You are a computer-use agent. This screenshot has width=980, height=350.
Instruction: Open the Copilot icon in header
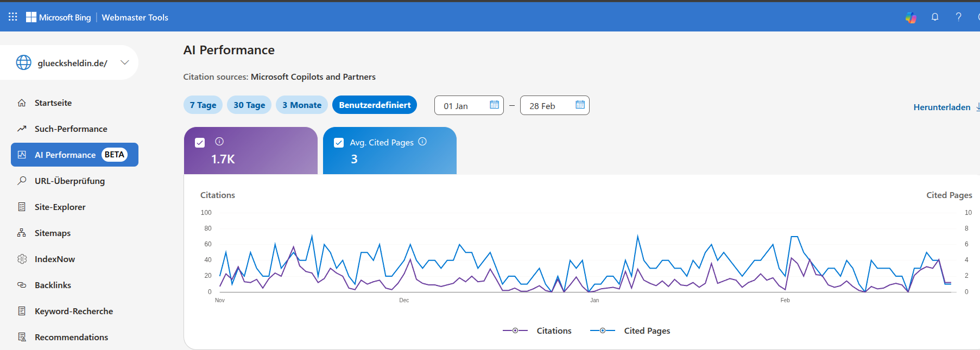(x=911, y=17)
